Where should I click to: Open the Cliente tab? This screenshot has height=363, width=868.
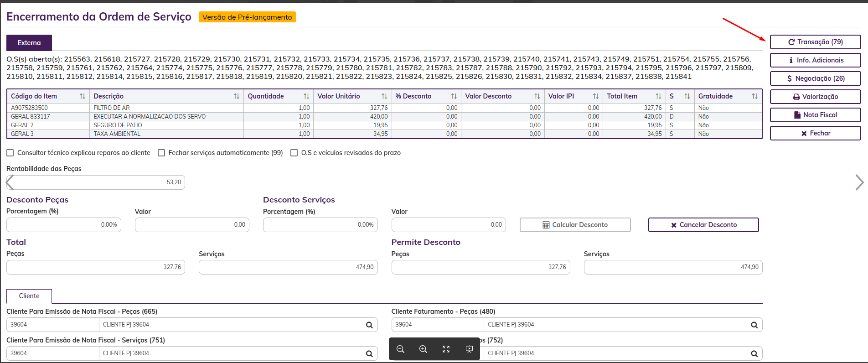coord(29,296)
